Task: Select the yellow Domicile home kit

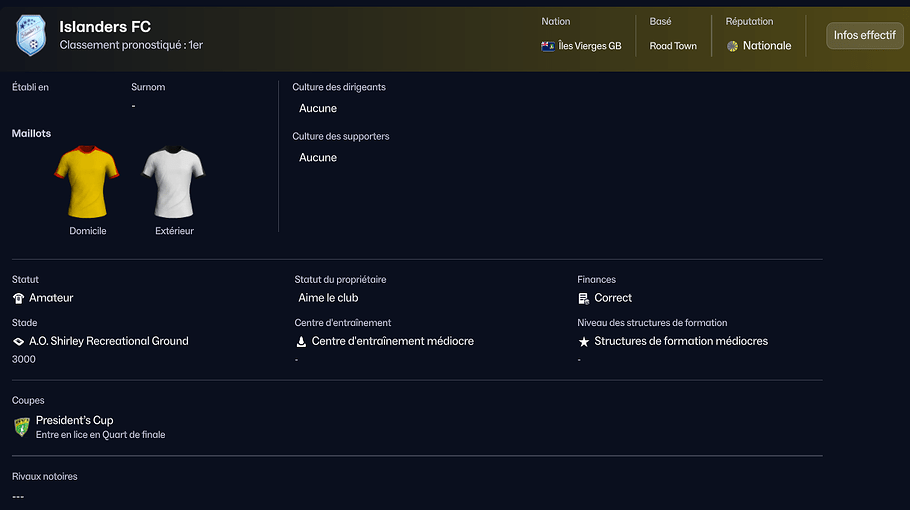Action: [88, 183]
